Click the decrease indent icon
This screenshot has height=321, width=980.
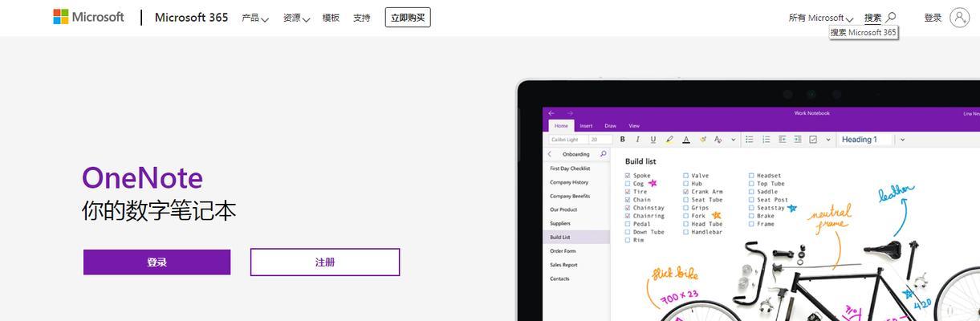783,140
